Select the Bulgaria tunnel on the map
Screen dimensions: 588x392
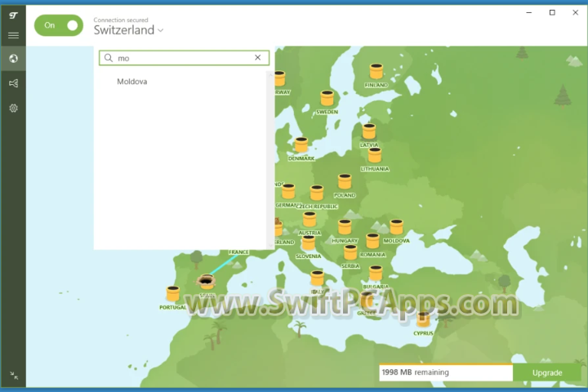376,273
